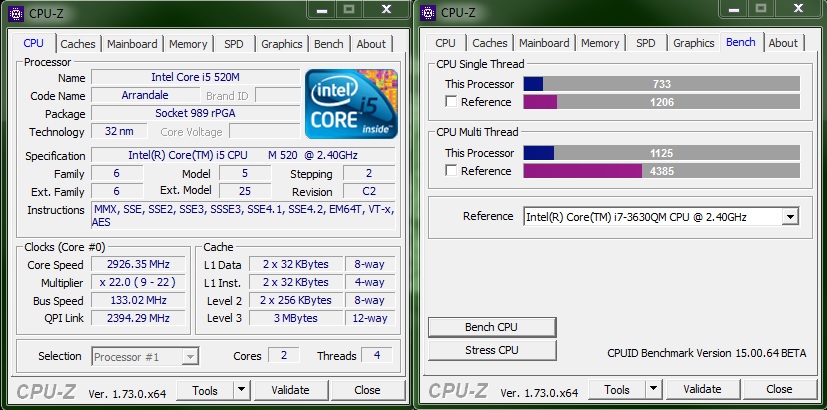827x410 pixels.
Task: Click Close button in Bench window
Action: (x=779, y=389)
